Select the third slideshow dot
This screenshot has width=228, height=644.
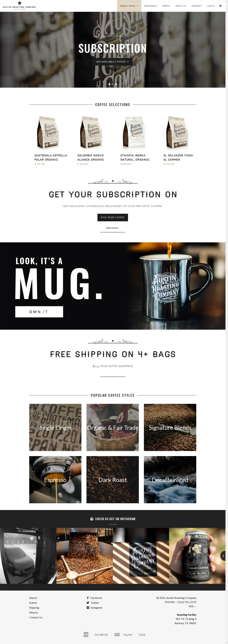tap(116, 84)
